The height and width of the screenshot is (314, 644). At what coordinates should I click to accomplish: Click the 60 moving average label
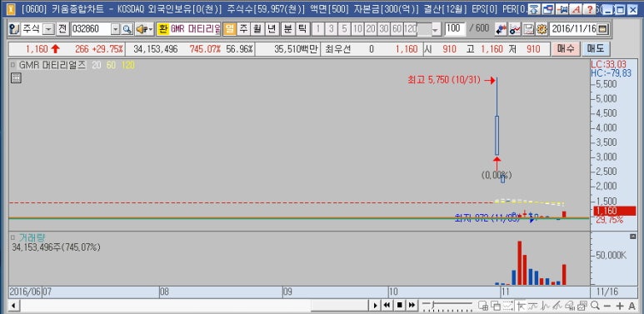click(x=111, y=65)
